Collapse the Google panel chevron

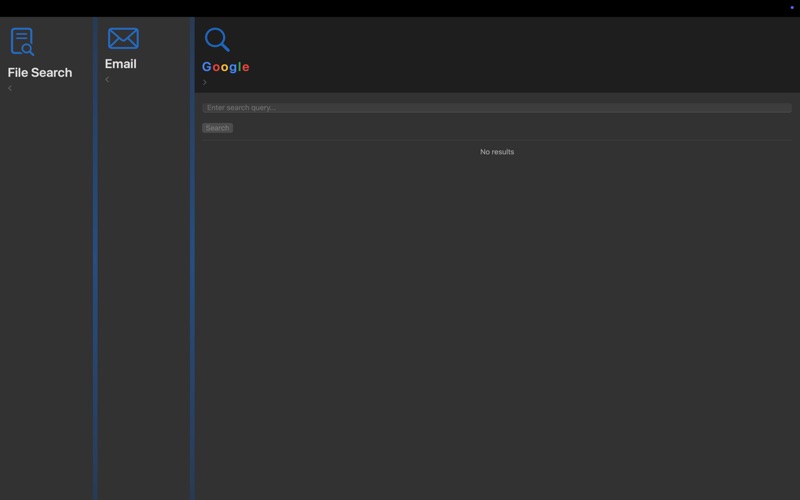coord(205,82)
